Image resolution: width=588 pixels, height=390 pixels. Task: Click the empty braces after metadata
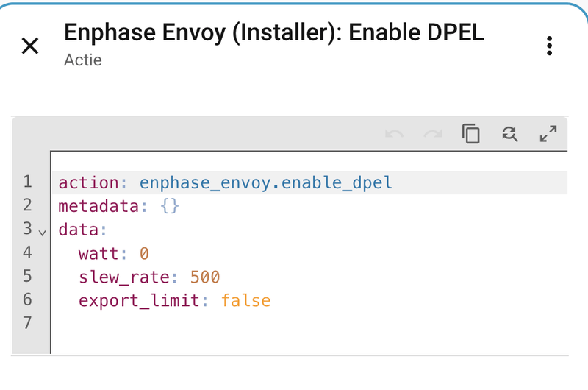tap(170, 206)
